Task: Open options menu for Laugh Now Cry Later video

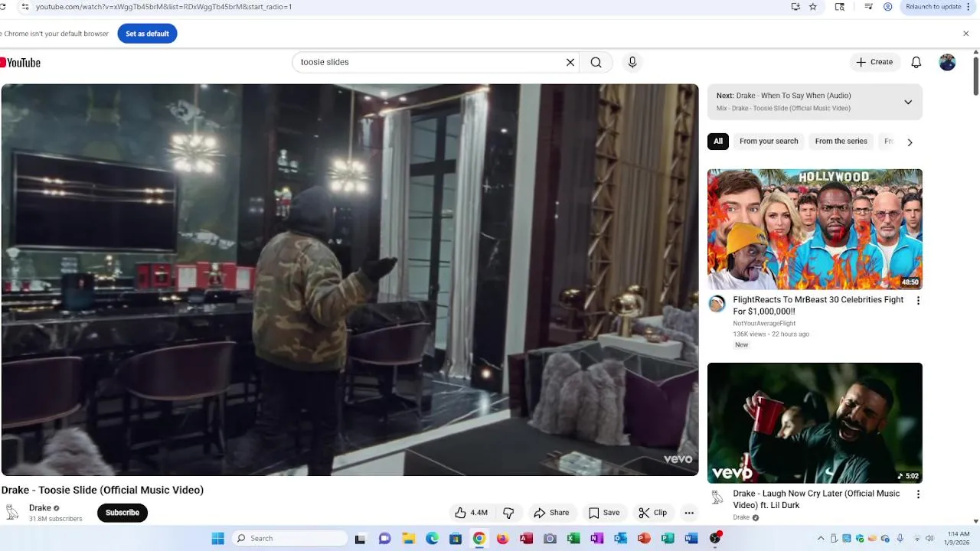Action: [x=918, y=494]
